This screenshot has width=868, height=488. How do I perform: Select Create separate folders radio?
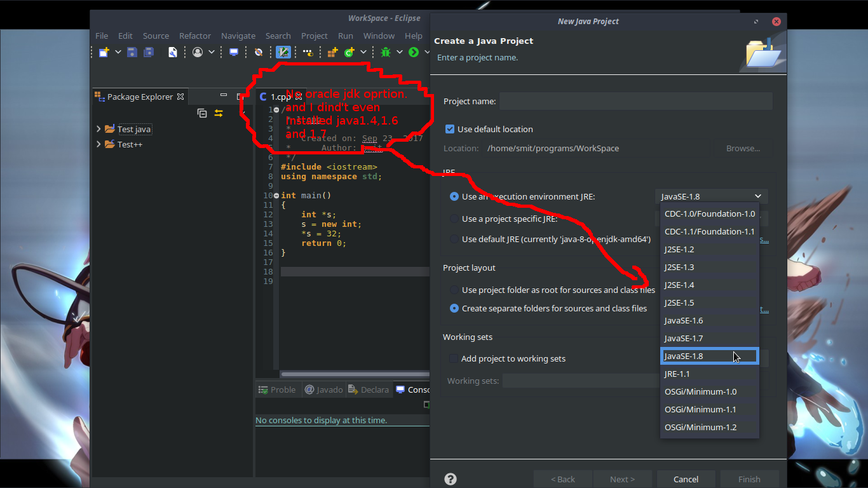[x=454, y=308]
